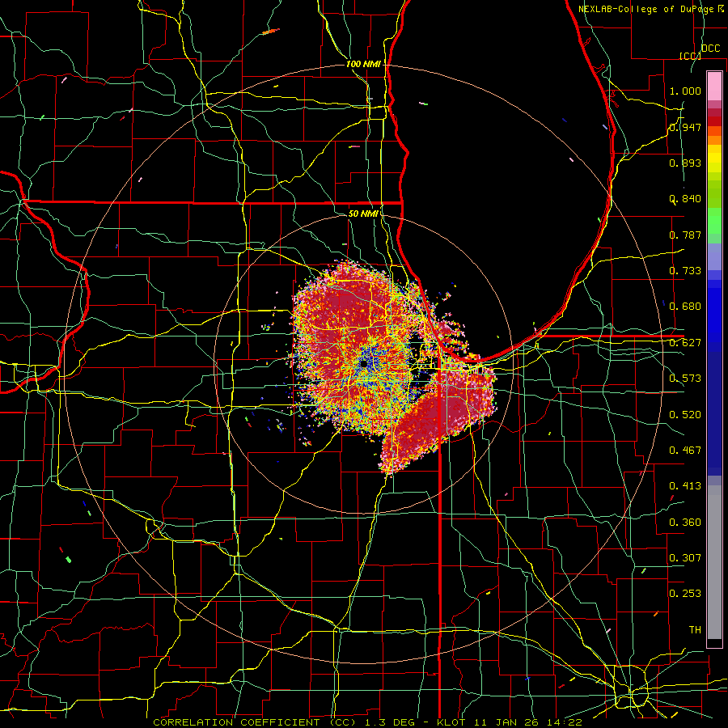The width and height of the screenshot is (728, 728).
Task: Select the 0.680 legend value
Action: 685,307
